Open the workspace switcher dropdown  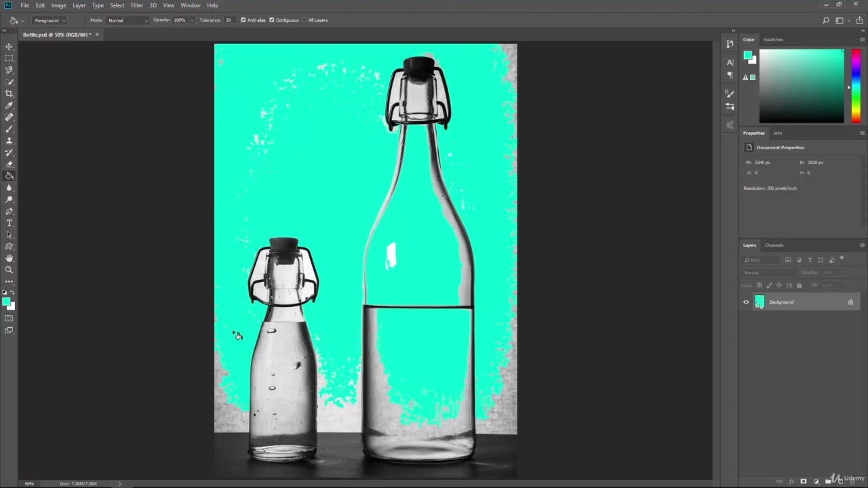point(842,20)
